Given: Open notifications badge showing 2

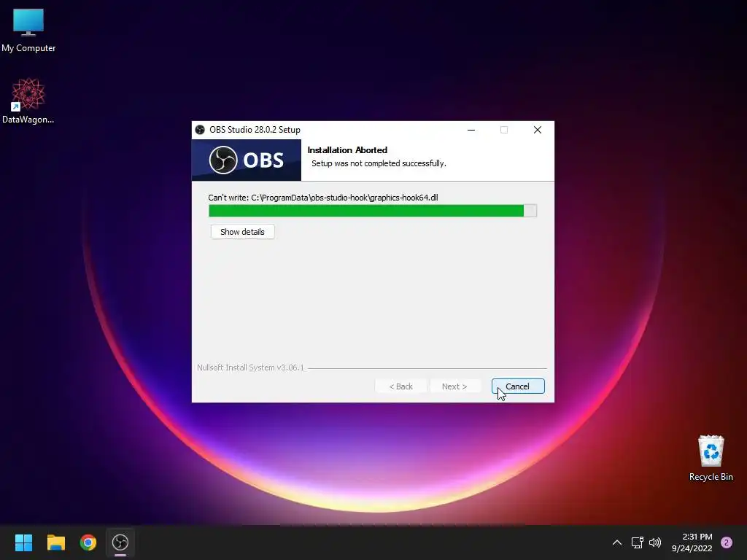Looking at the screenshot, I should pos(727,542).
